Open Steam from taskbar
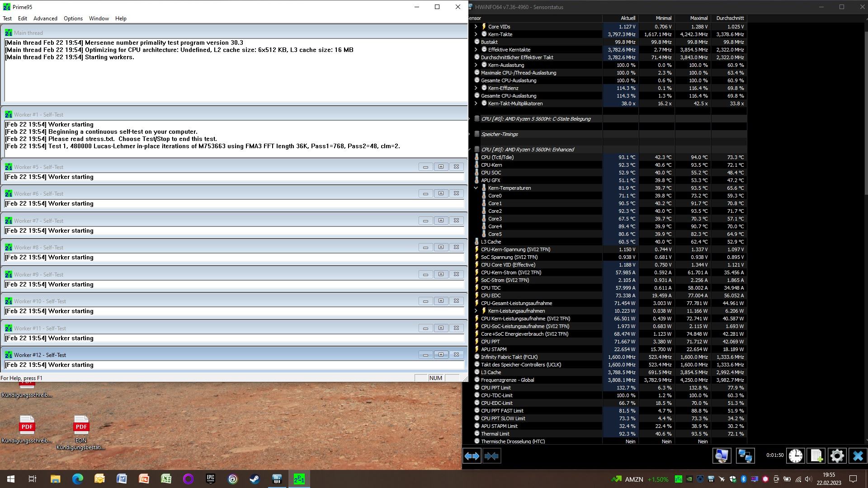Image resolution: width=868 pixels, height=488 pixels. pyautogui.click(x=255, y=479)
